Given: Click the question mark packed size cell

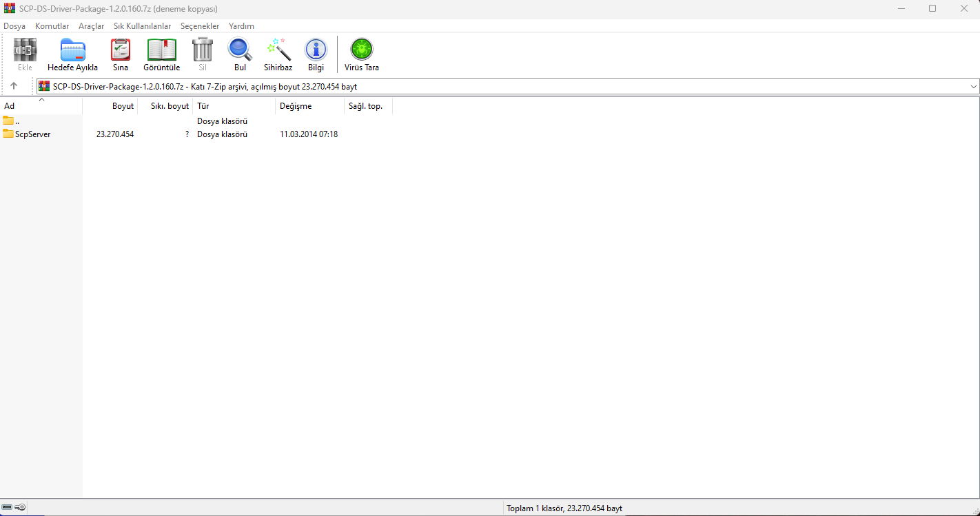Looking at the screenshot, I should (187, 134).
